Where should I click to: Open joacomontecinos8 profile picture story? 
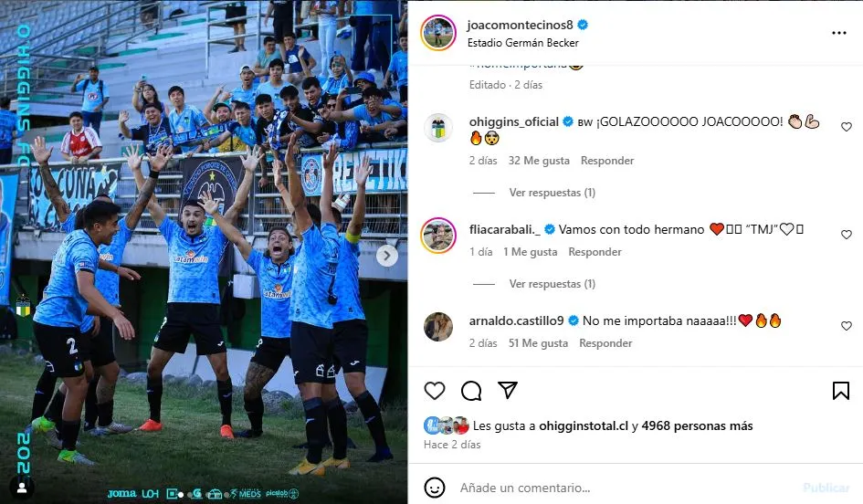click(x=438, y=33)
